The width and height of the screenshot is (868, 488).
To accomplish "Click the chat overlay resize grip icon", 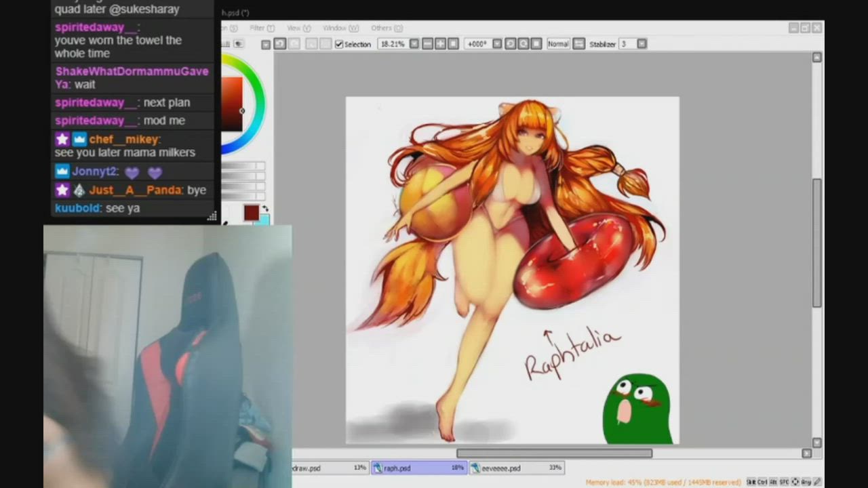I will click(x=212, y=216).
